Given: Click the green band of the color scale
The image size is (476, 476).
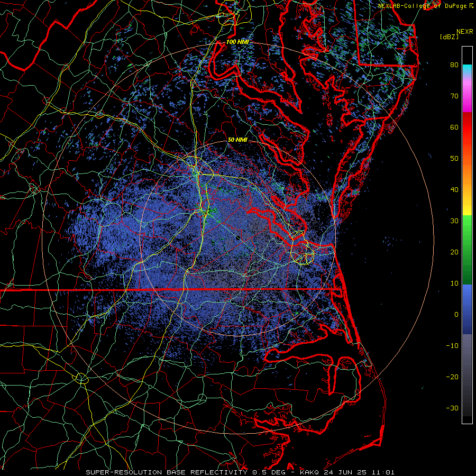Looking at the screenshot, I should tap(467, 250).
